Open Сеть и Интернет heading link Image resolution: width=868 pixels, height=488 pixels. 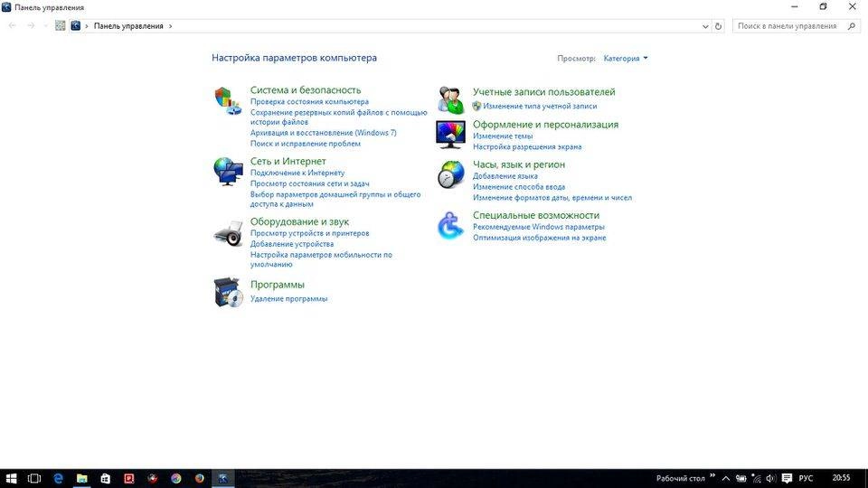pyautogui.click(x=288, y=161)
